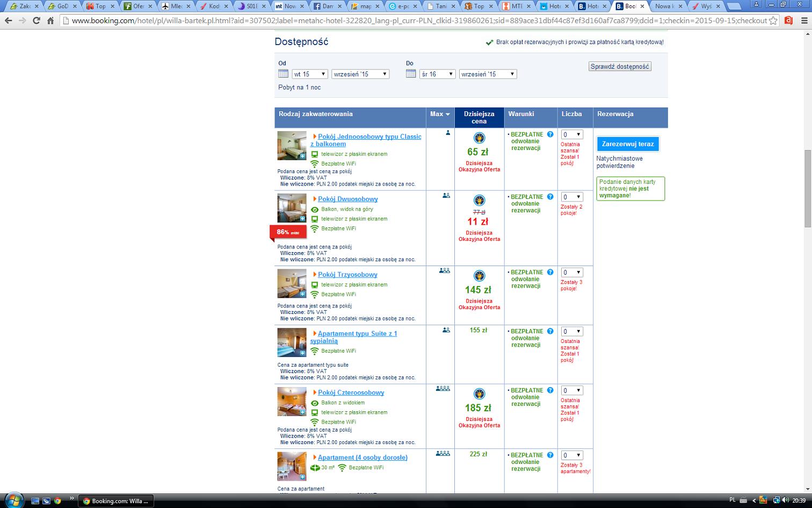Click the Booking.com Chrome taskbar button

116,501
